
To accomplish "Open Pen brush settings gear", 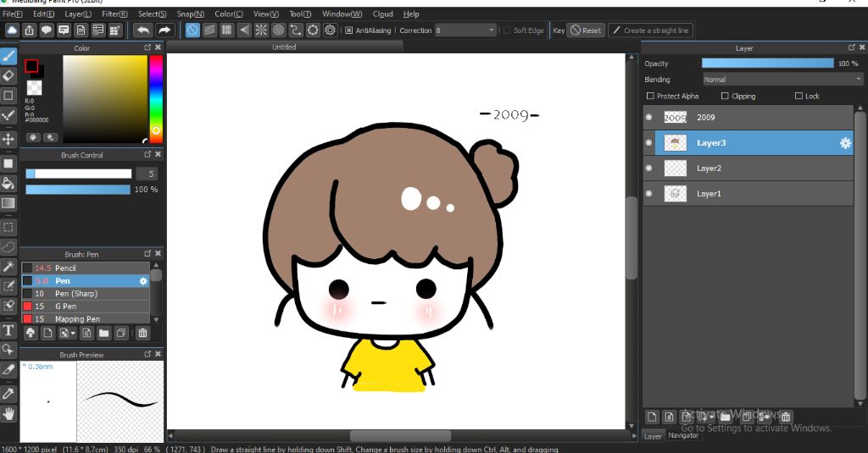I will click(143, 281).
